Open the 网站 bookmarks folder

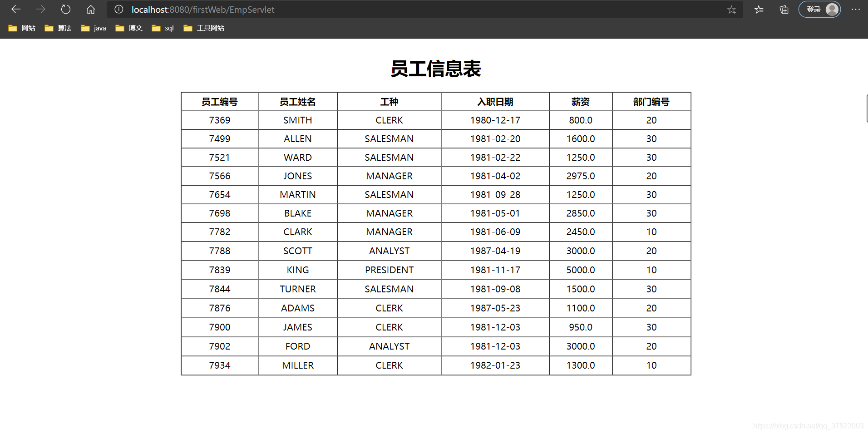coord(22,28)
